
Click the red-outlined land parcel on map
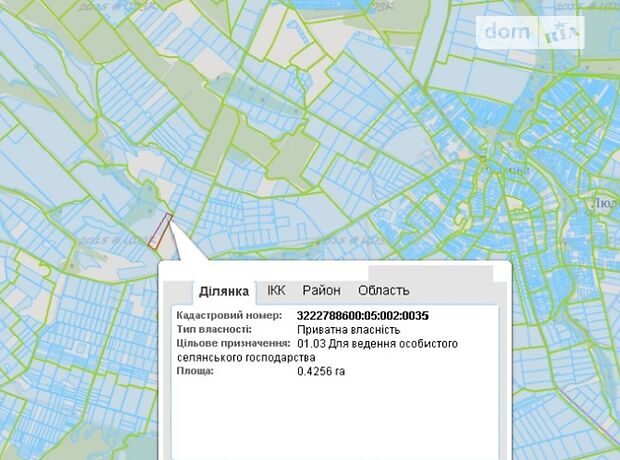tap(160, 231)
